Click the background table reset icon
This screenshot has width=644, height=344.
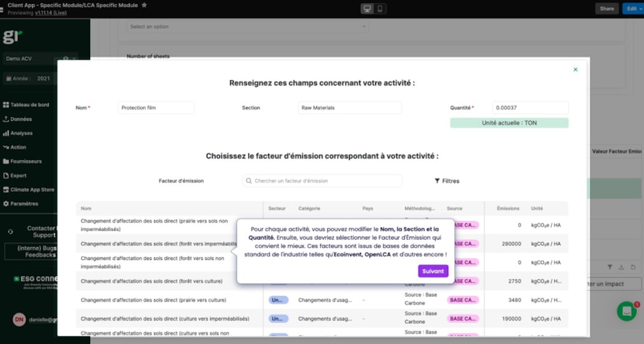[x=633, y=267]
